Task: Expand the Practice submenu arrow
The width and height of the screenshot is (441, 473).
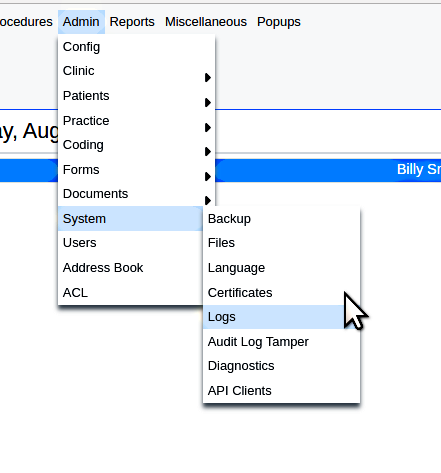Action: [x=208, y=127]
